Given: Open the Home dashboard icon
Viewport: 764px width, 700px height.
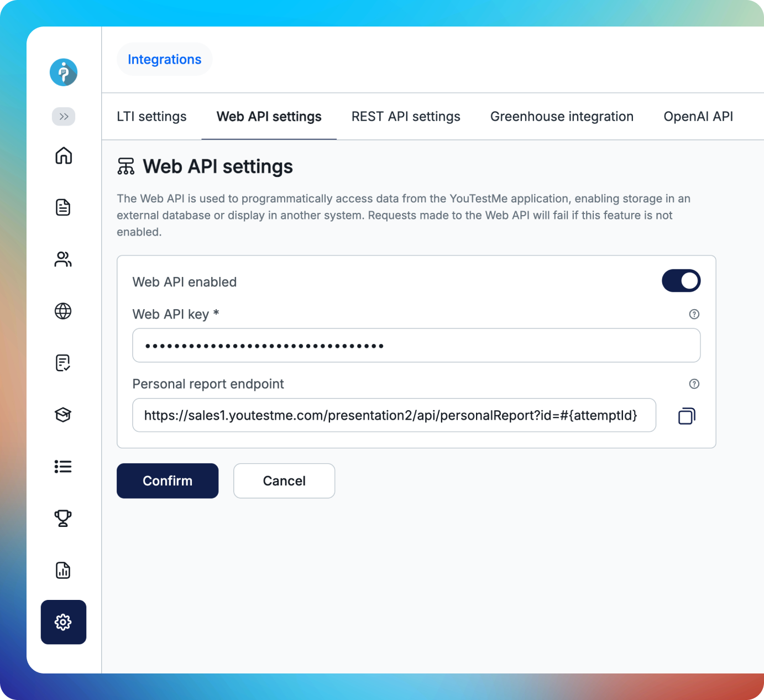Looking at the screenshot, I should (63, 156).
